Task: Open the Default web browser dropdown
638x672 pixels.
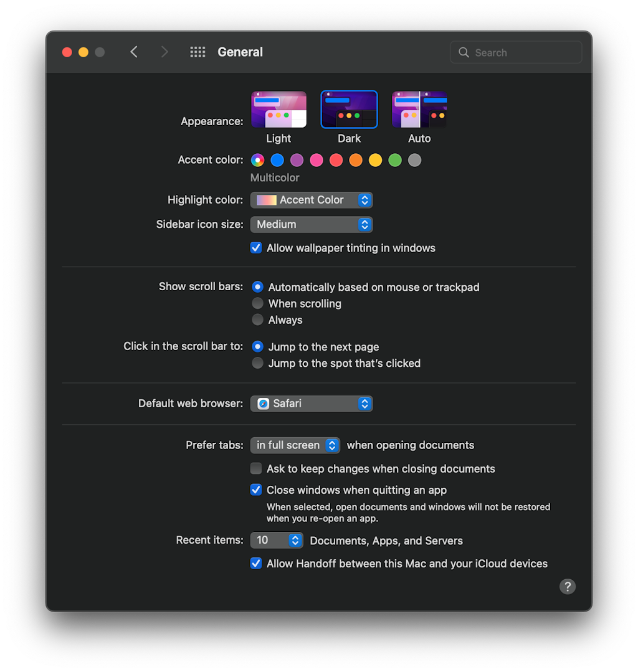Action: (311, 404)
